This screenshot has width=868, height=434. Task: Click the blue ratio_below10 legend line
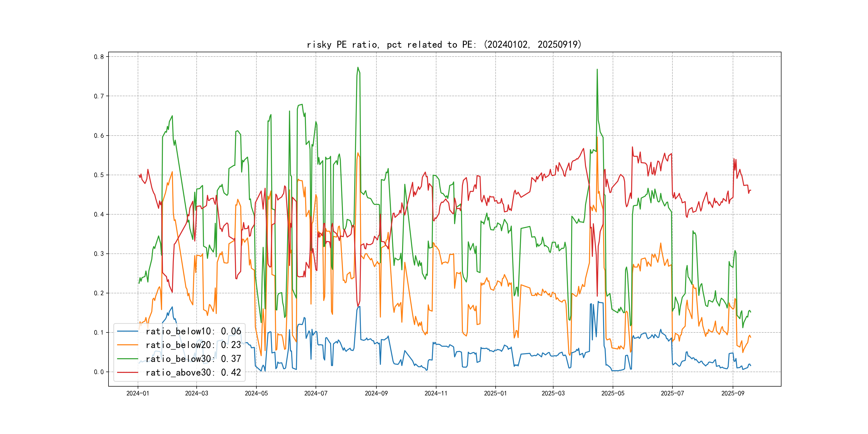(x=127, y=331)
